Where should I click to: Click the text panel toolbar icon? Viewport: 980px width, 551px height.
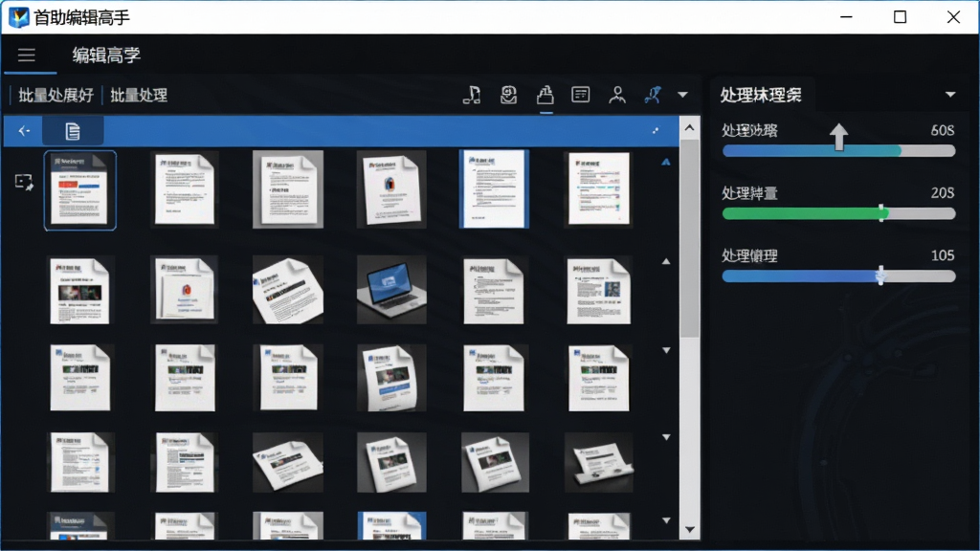581,95
